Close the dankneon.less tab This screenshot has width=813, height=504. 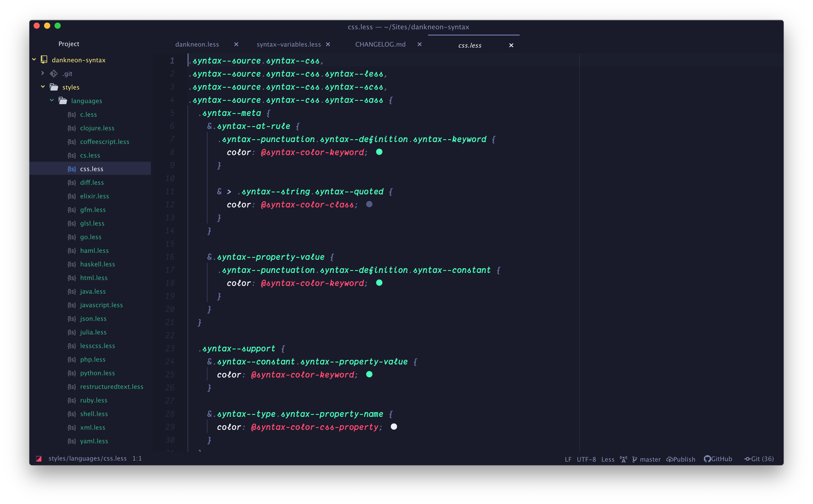tap(236, 44)
